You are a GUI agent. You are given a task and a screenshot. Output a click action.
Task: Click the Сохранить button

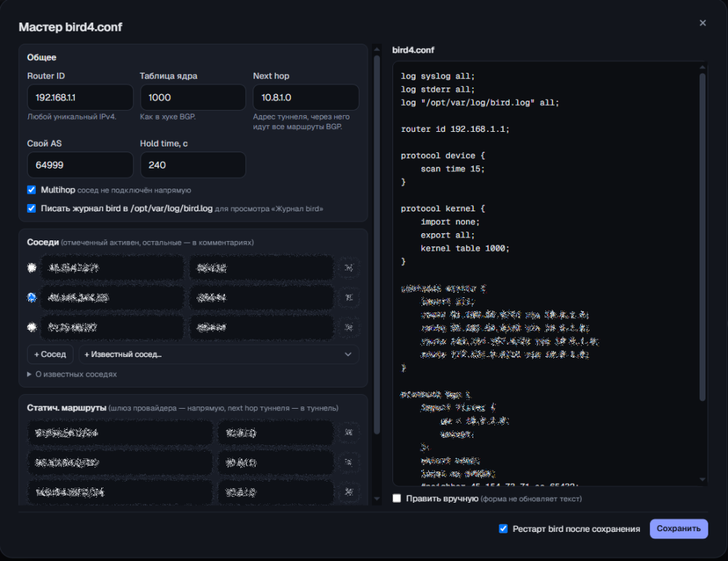coord(678,528)
